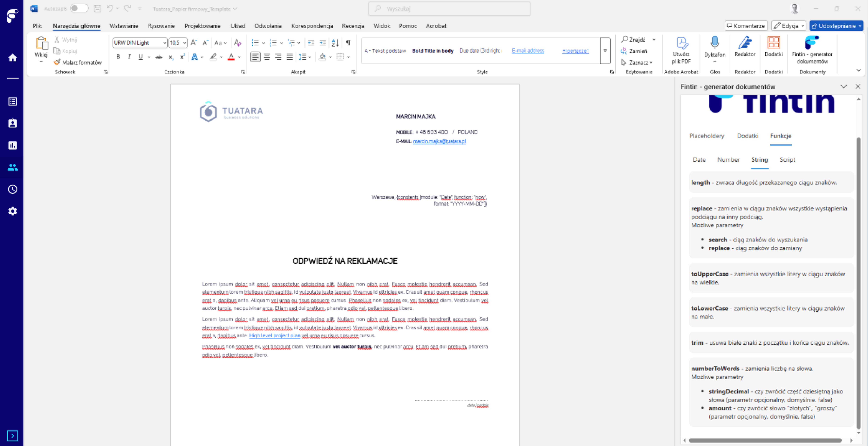
Task: Insert a bulleted list
Action: point(255,43)
